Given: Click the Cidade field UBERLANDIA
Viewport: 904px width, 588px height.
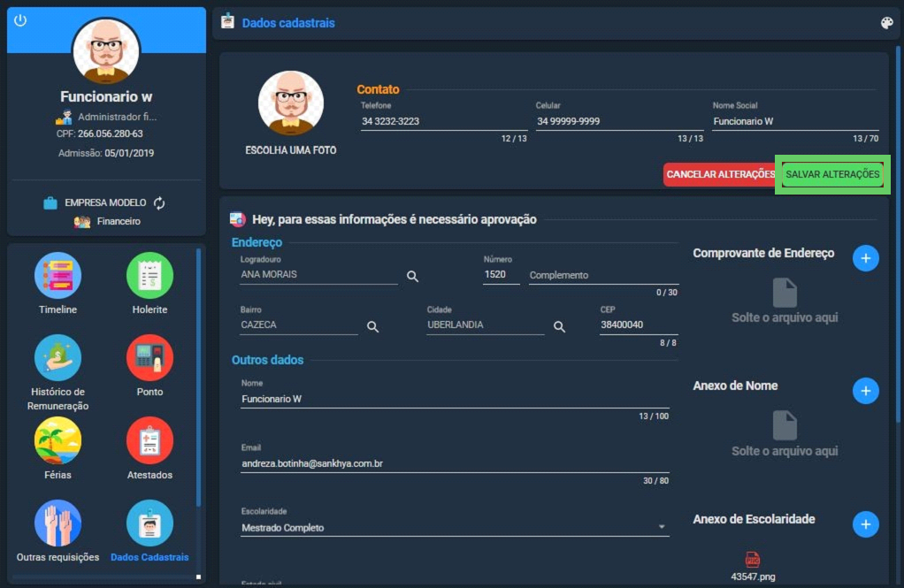Looking at the screenshot, I should point(486,325).
